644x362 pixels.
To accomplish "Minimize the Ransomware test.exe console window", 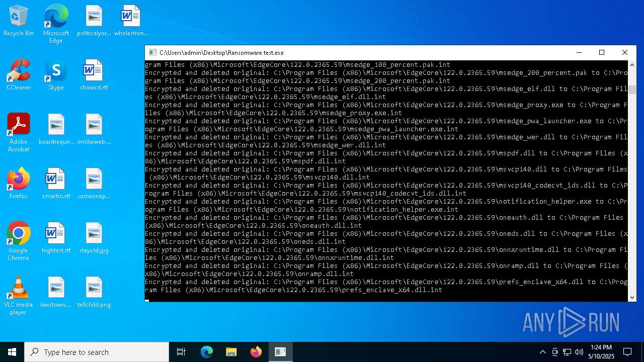I will pos(579,52).
